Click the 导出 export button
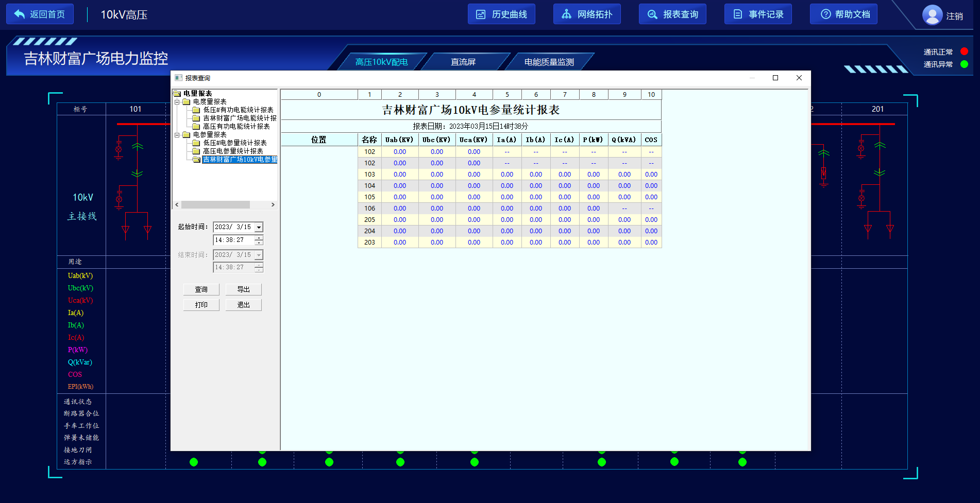980x503 pixels. click(243, 289)
